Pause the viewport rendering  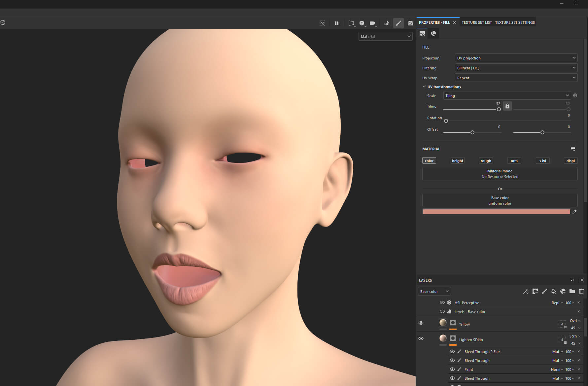(x=337, y=23)
